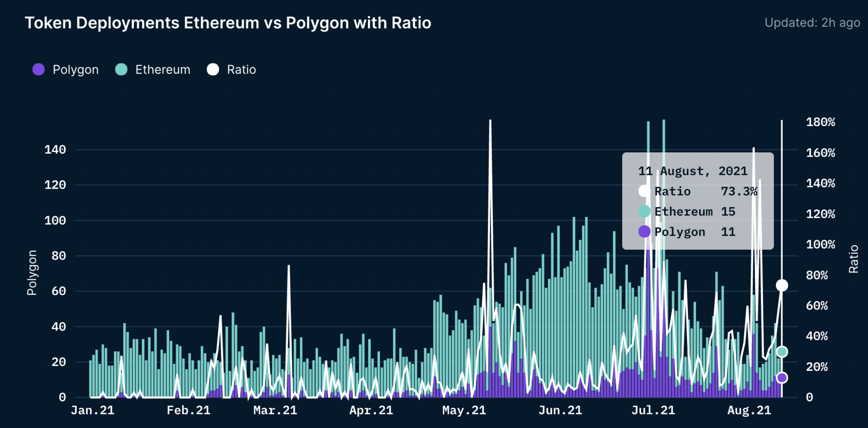
Task: Click the Ethereum 15 tooltip row
Action: (x=687, y=212)
